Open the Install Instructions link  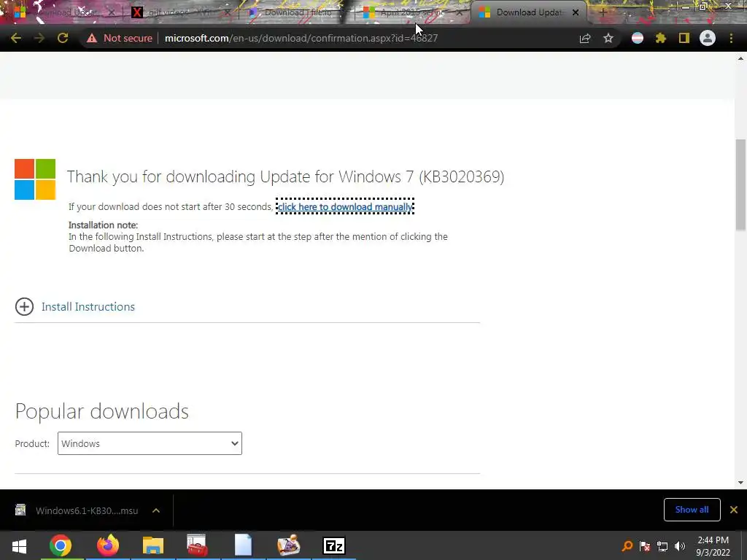[x=88, y=307]
